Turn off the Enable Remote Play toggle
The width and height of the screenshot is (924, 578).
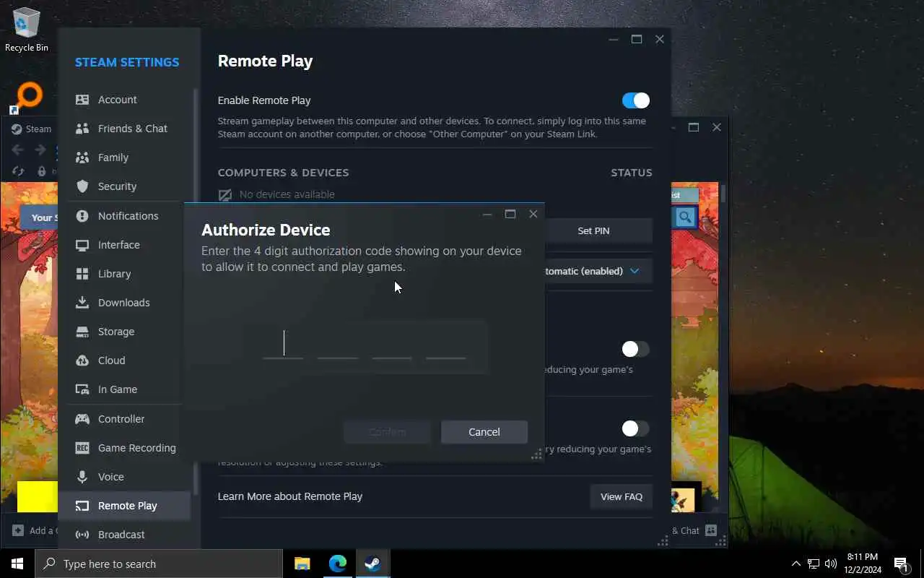(636, 100)
